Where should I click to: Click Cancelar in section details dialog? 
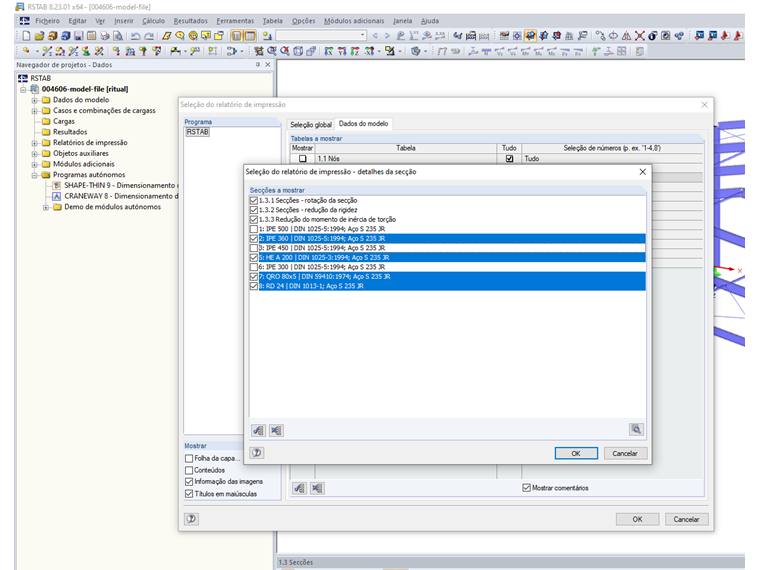pyautogui.click(x=625, y=453)
